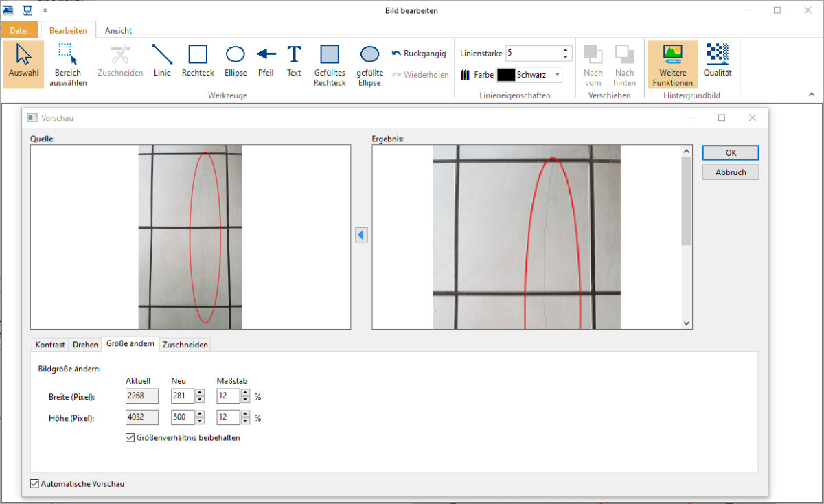Uncheck Größenverhältnis beibehalten checkbox
824x504 pixels.
click(x=130, y=437)
